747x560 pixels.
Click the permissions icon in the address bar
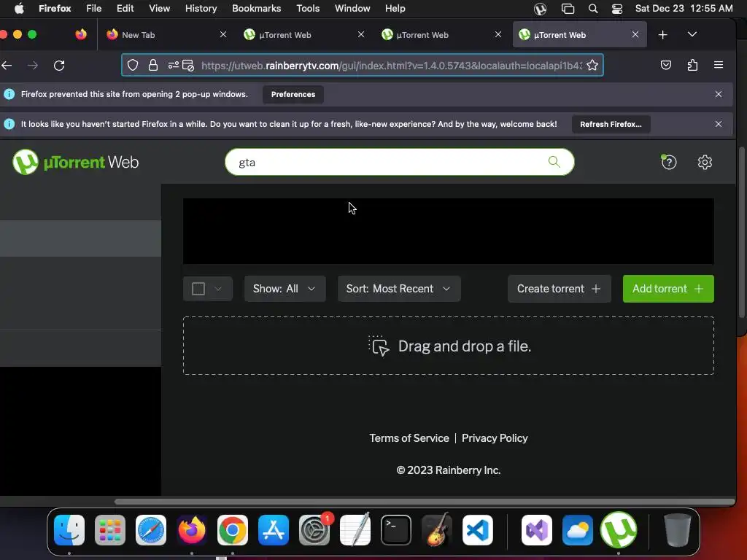pos(174,65)
